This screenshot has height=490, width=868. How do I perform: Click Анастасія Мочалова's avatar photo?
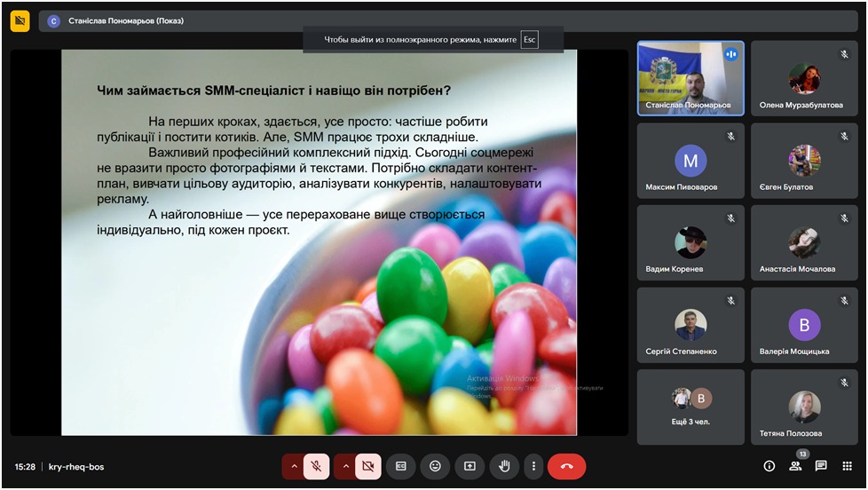[x=804, y=242]
